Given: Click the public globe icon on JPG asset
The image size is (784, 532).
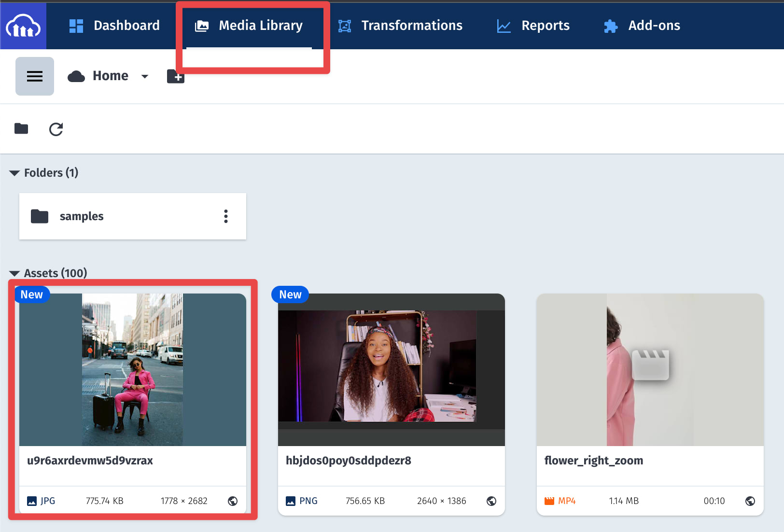Looking at the screenshot, I should 233,501.
